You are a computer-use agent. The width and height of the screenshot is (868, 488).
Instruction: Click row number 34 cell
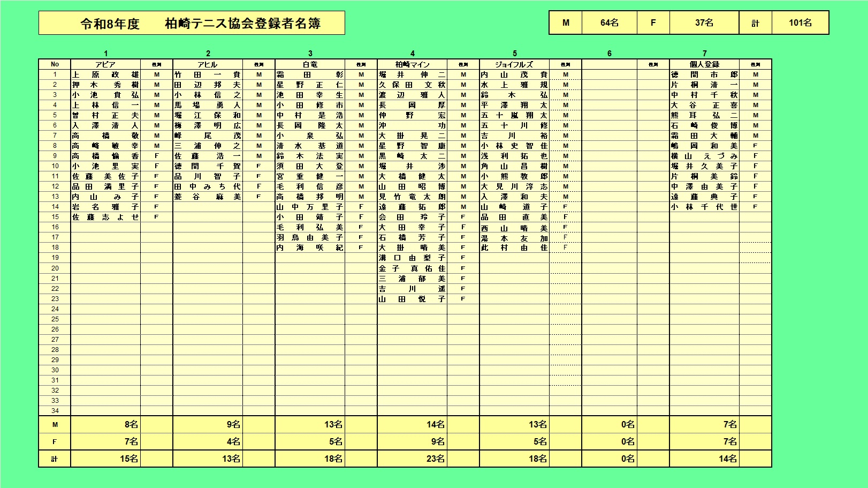coord(55,411)
